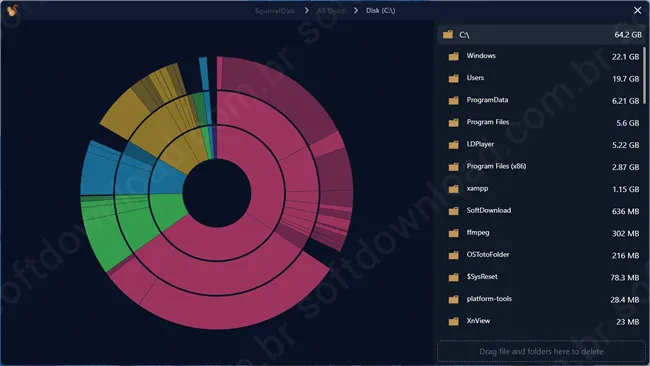Click the drag files to delete zone
Screen dimensions: 650x366
click(x=541, y=351)
